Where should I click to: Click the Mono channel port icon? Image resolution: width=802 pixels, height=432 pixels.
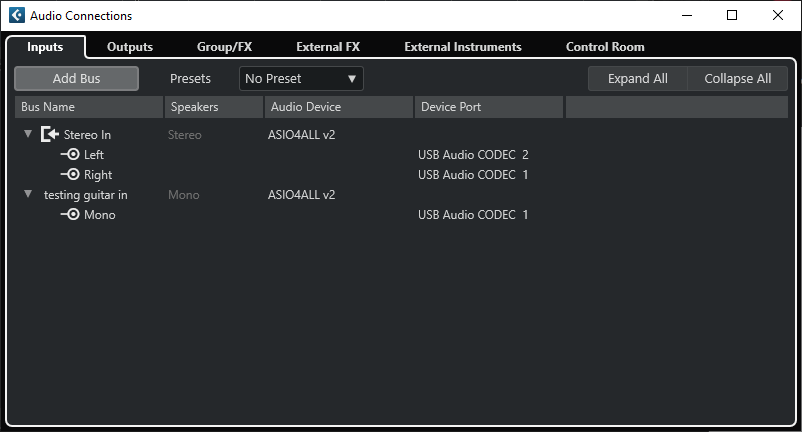[70, 215]
